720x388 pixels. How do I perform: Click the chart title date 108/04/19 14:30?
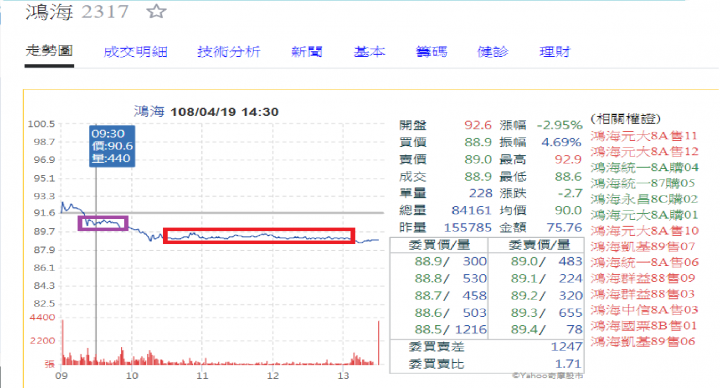coord(224,112)
